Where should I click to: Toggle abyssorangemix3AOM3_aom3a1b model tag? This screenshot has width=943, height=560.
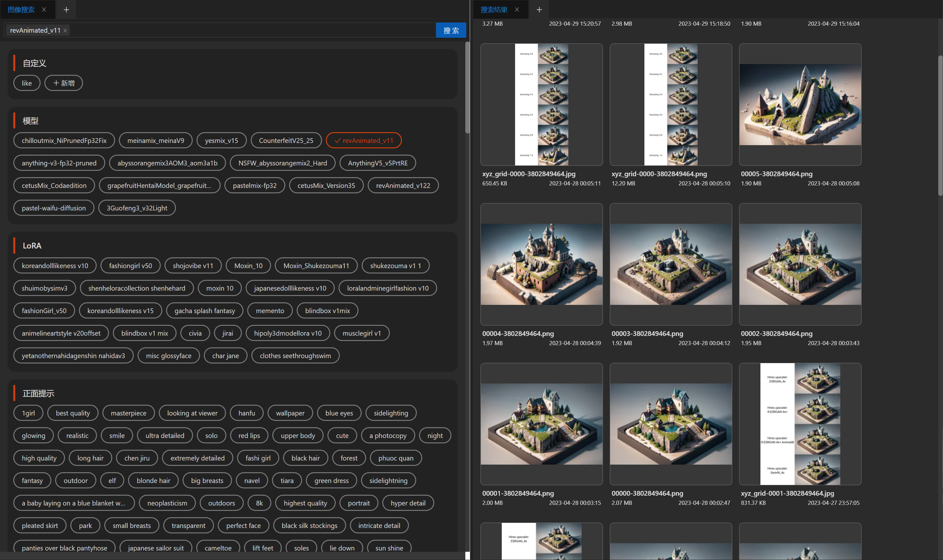(168, 163)
